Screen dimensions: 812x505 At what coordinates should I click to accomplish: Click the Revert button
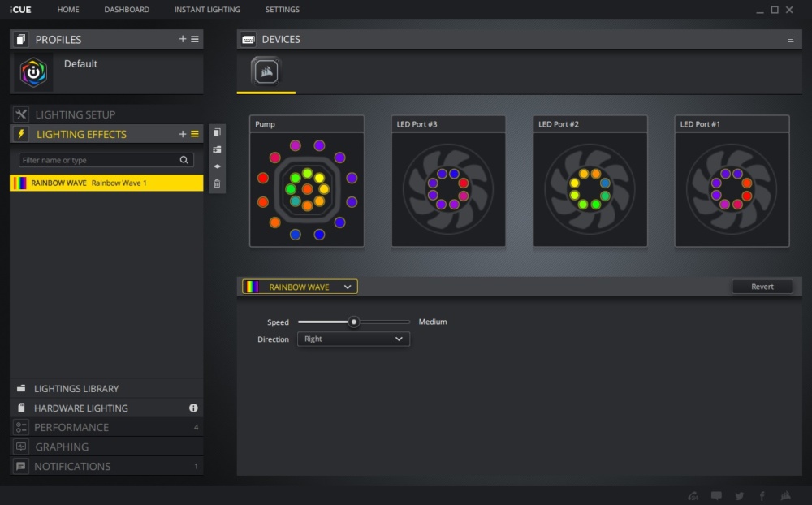pos(762,287)
